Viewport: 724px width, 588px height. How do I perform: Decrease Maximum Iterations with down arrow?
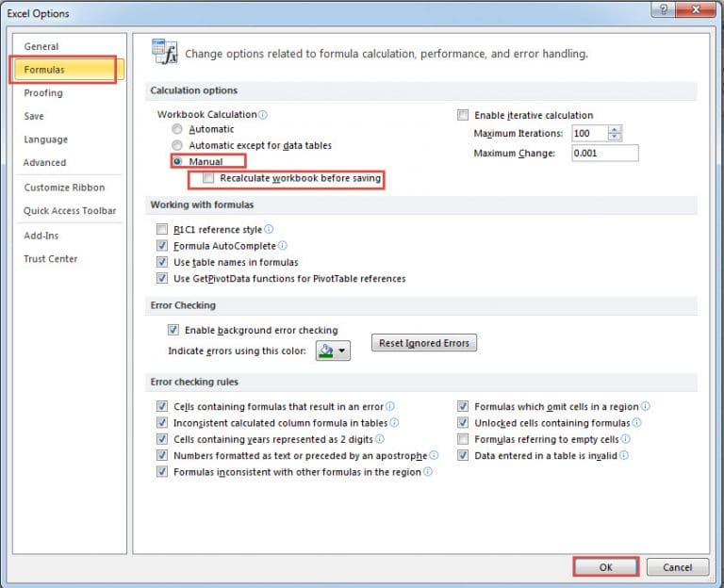(615, 137)
